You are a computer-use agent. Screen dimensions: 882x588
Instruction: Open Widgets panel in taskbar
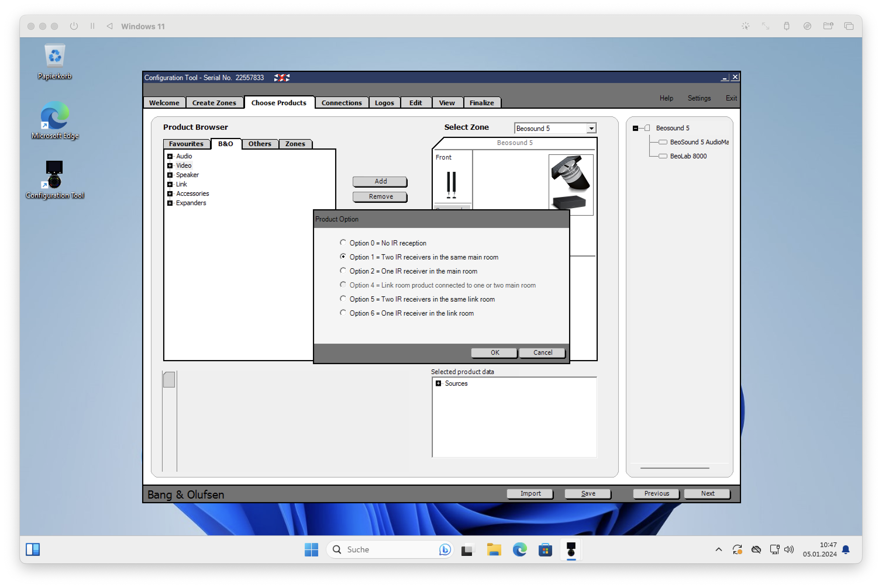pyautogui.click(x=33, y=549)
